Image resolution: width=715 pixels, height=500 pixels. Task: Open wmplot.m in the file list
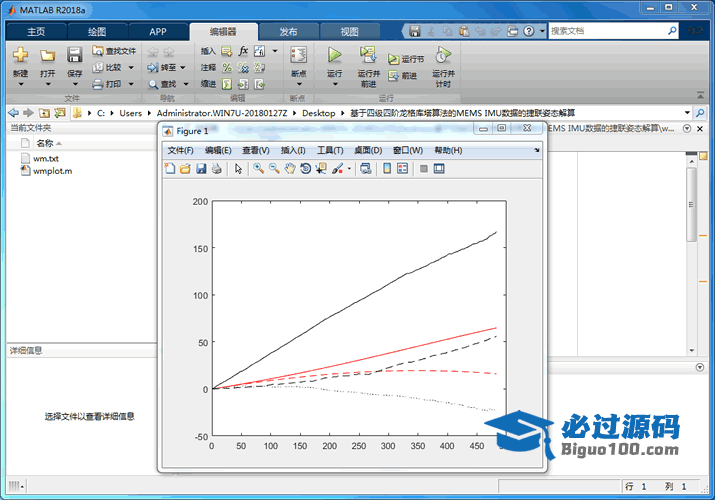(x=52, y=171)
